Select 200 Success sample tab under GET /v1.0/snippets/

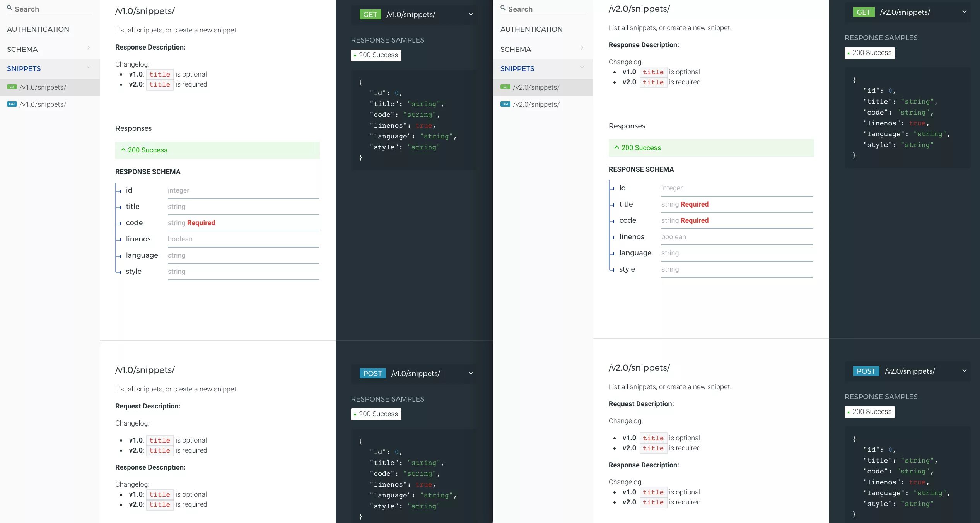376,55
